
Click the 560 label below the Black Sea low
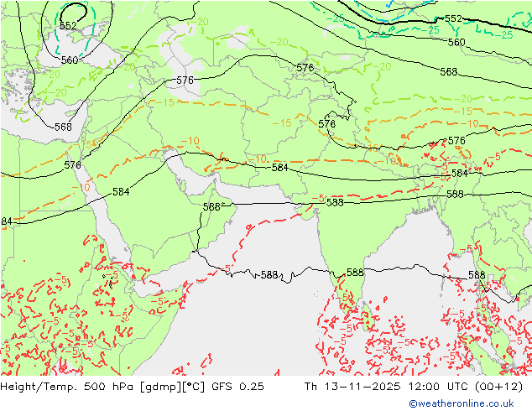pyautogui.click(x=70, y=60)
